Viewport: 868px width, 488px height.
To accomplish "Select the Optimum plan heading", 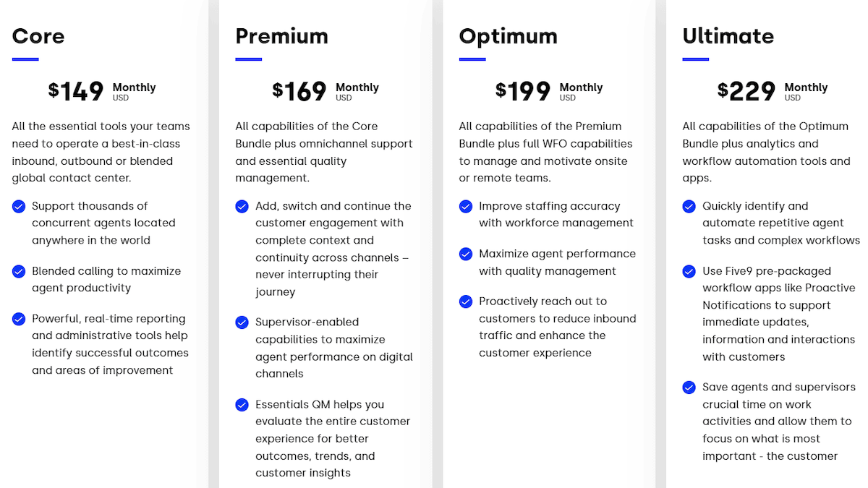I will (508, 36).
